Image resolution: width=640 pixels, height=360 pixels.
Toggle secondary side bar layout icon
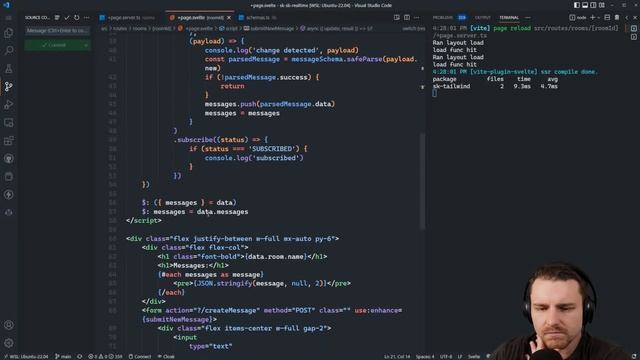pos(593,5)
